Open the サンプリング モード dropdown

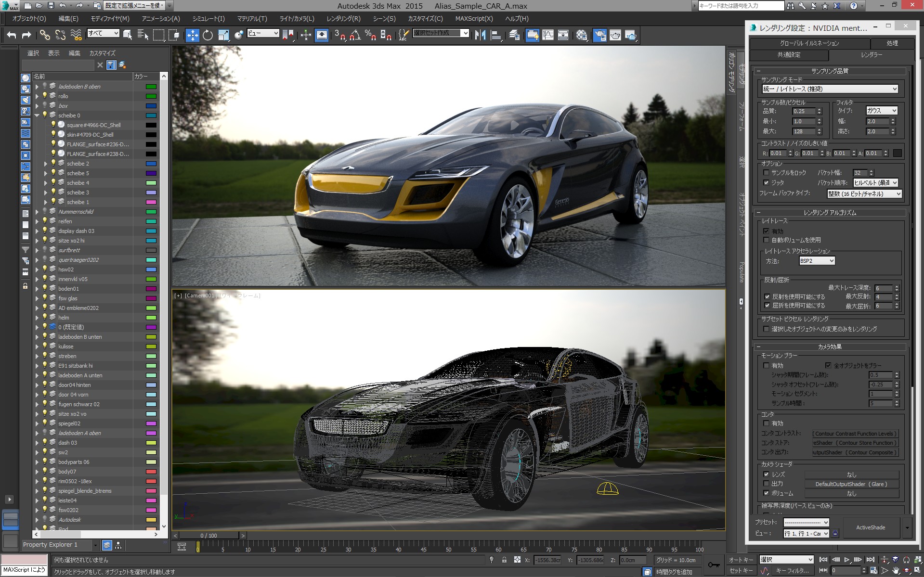pos(830,89)
